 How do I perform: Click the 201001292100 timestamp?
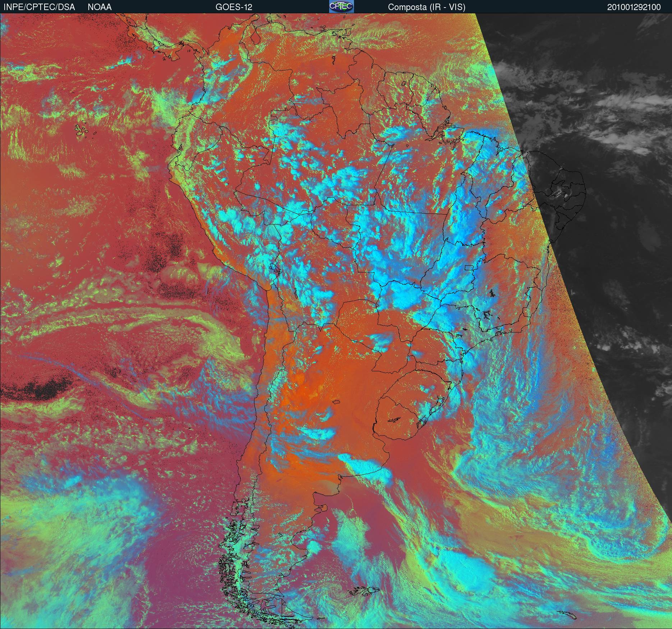point(634,7)
